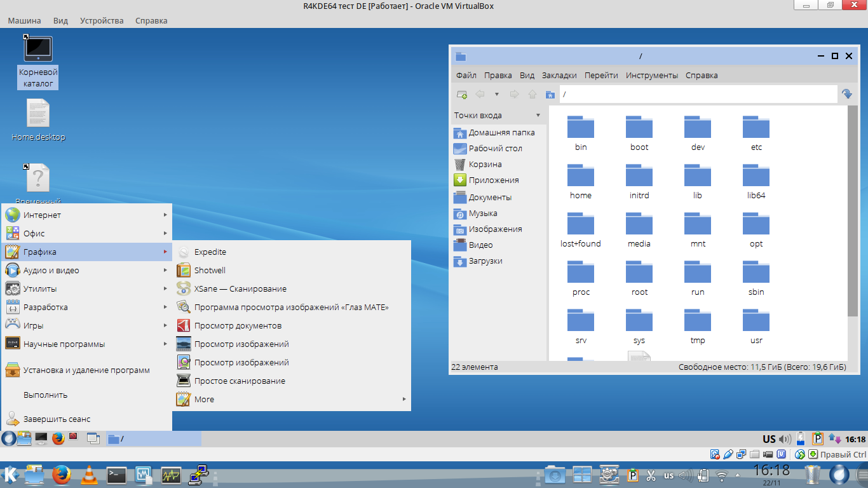Expand the 'Точки входа' side panel dropdown
Screen dimensions: 868x488
coord(538,116)
